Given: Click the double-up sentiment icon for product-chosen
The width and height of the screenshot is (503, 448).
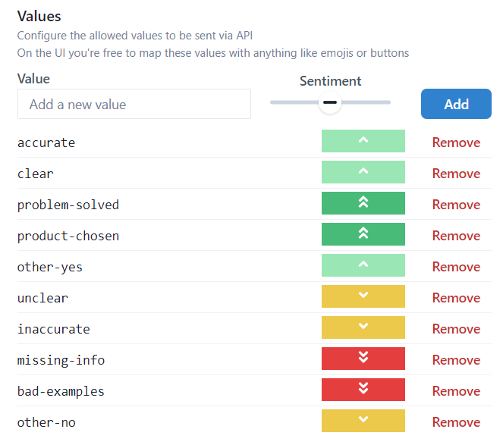Looking at the screenshot, I should click(363, 235).
